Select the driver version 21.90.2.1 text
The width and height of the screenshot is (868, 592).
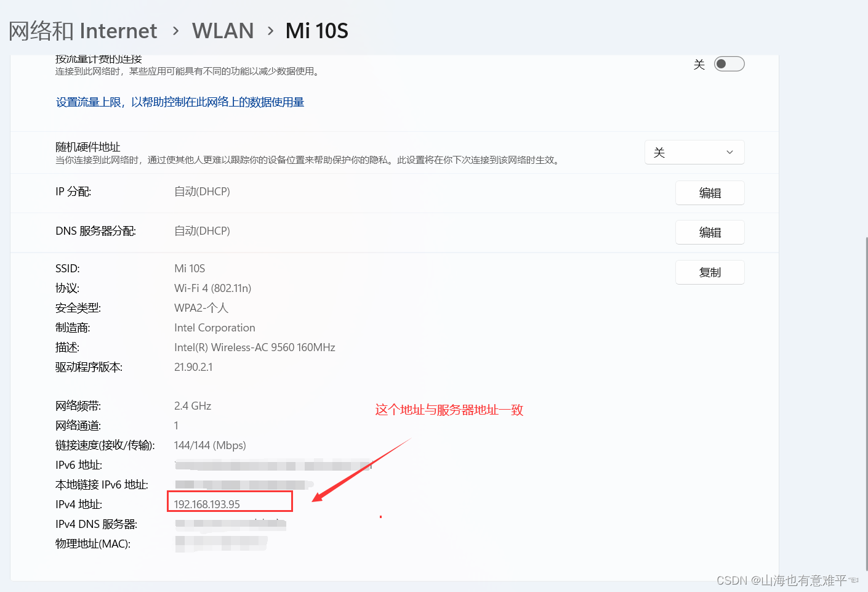click(x=194, y=367)
